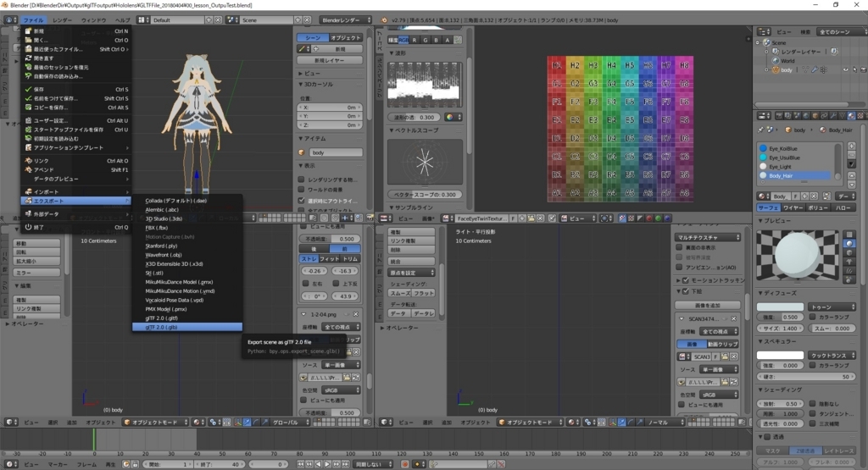
Task: Open オブジェクトモード dropdown in left viewport
Action: [x=156, y=422]
